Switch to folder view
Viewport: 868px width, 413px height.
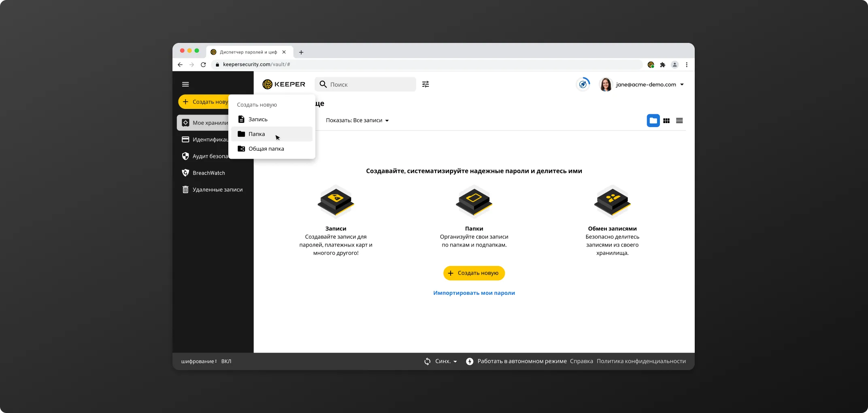click(x=653, y=121)
